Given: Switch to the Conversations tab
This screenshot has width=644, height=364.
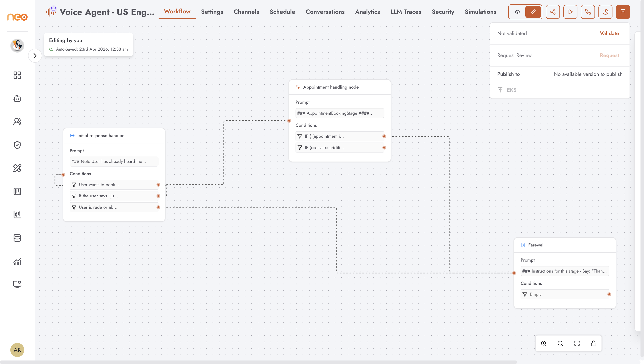Looking at the screenshot, I should [x=325, y=12].
